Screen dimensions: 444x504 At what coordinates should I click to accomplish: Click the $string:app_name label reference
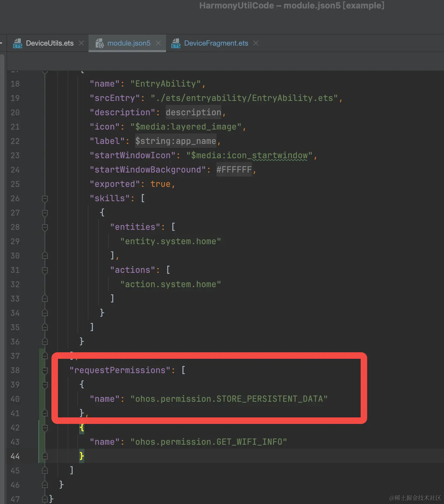point(176,141)
